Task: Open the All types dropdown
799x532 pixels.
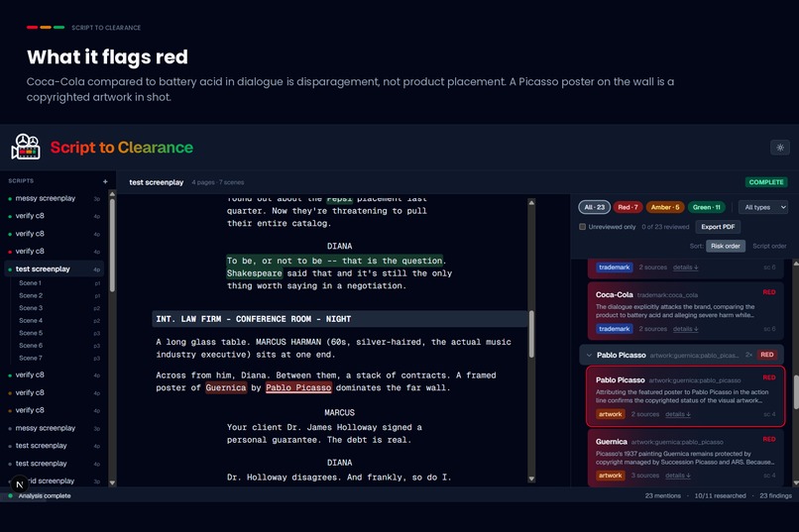Action: tap(763, 207)
